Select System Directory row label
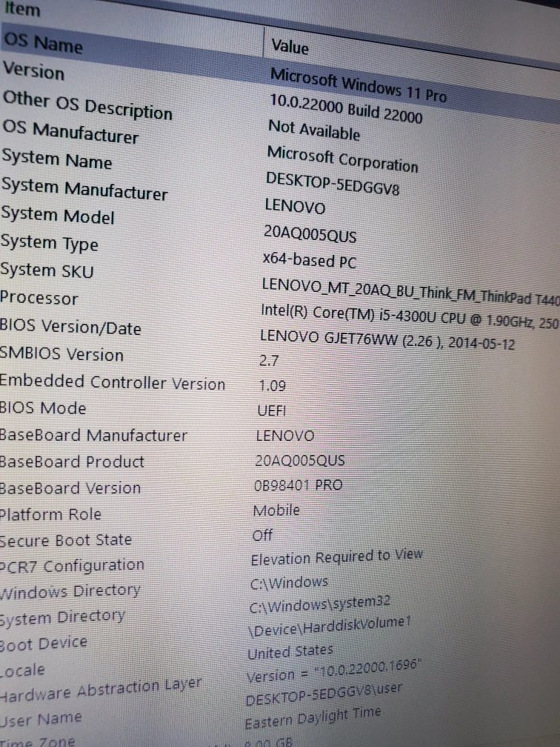The height and width of the screenshot is (747, 560). [x=62, y=617]
